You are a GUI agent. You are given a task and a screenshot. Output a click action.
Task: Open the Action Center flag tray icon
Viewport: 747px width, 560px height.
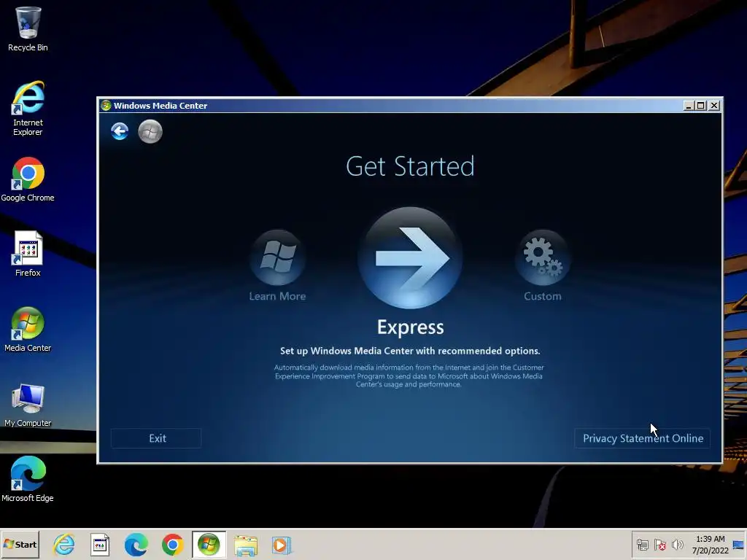pos(659,545)
